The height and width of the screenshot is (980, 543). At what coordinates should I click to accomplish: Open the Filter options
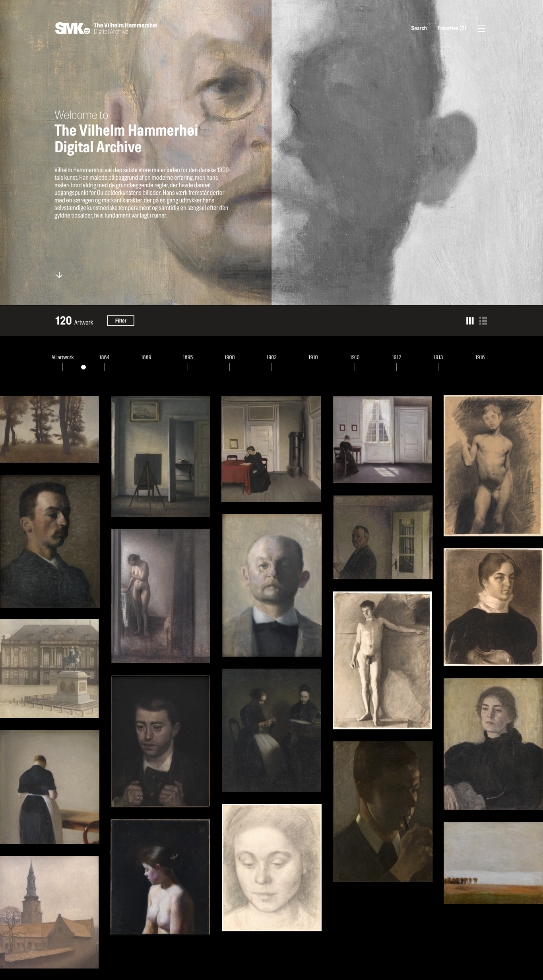click(121, 321)
